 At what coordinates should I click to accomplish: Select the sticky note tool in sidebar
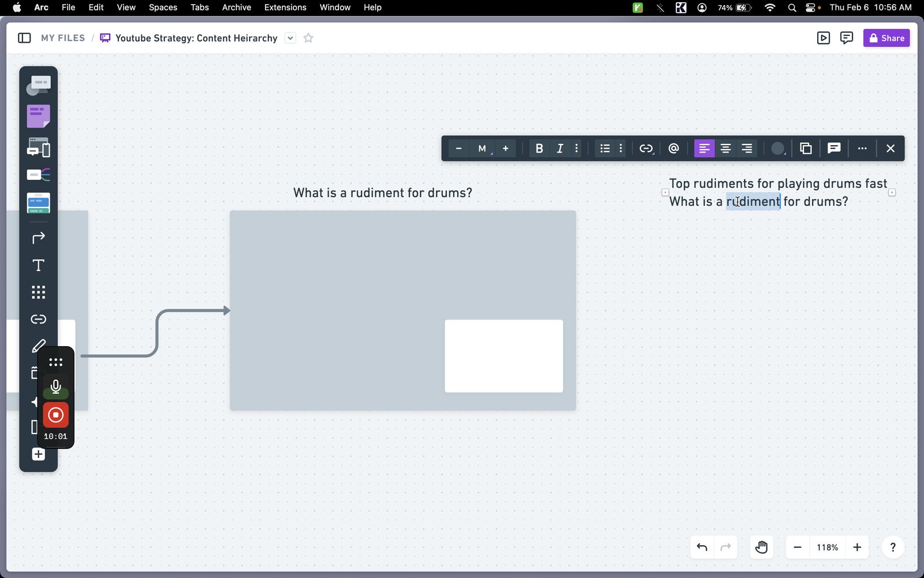(x=38, y=116)
